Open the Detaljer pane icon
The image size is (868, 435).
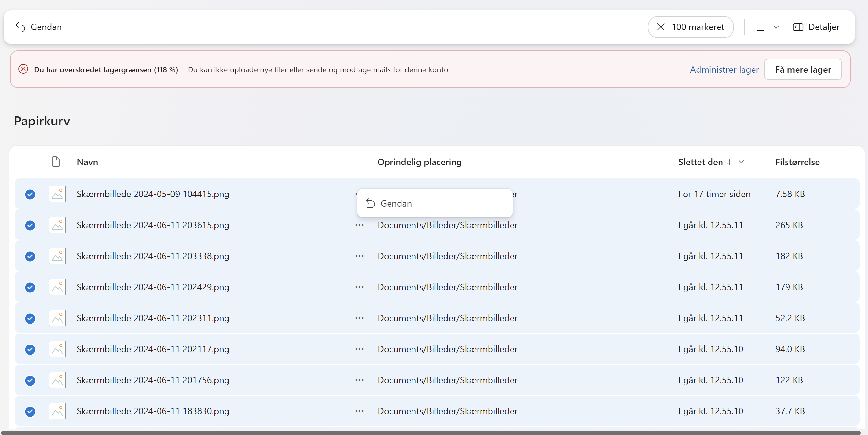(798, 27)
